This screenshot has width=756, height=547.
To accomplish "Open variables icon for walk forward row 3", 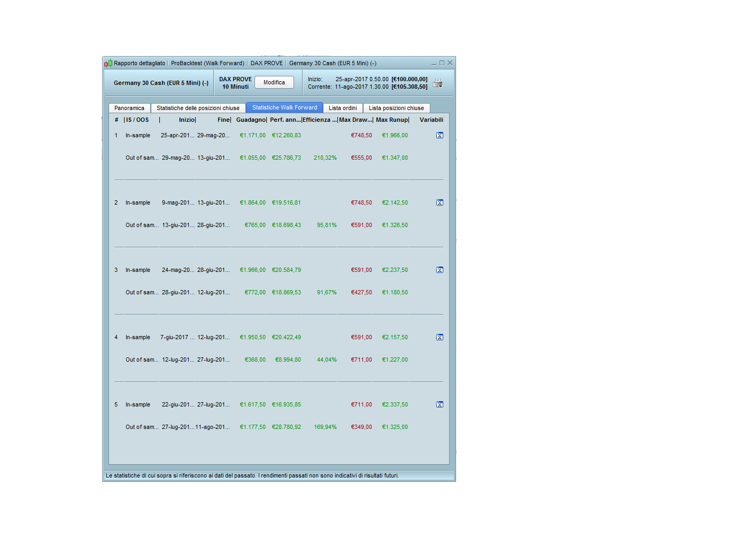I will click(x=439, y=270).
